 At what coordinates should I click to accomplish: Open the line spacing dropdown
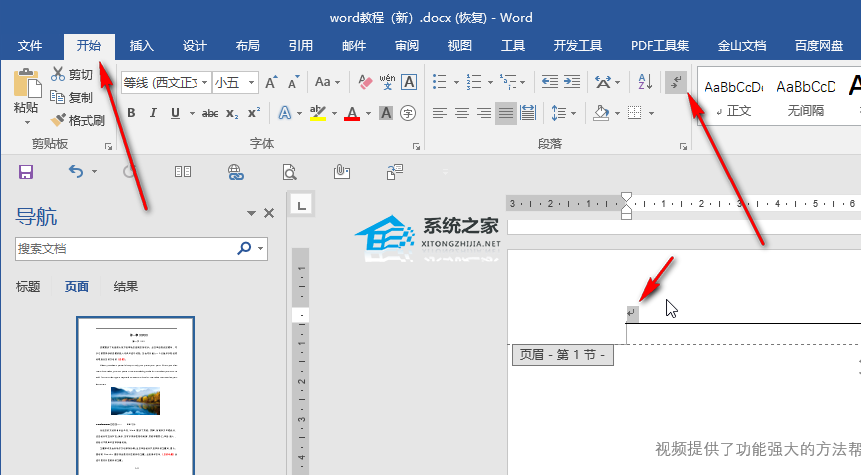coord(563,113)
